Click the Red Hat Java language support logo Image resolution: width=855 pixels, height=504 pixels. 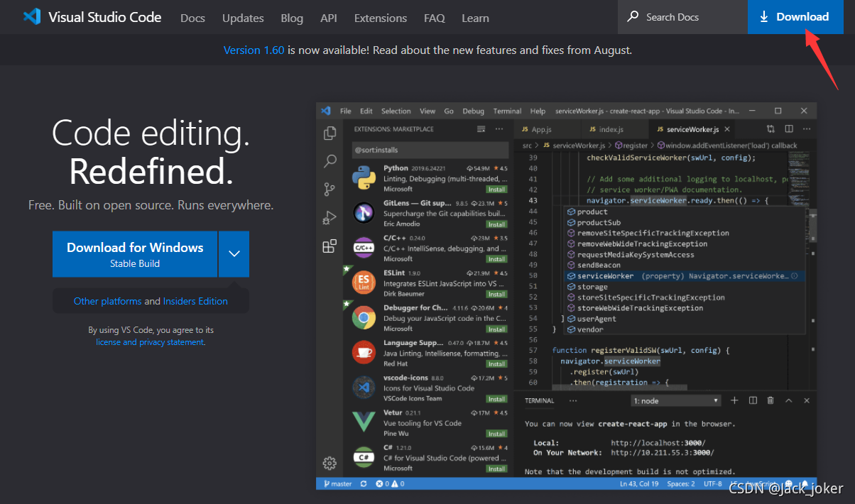point(364,352)
